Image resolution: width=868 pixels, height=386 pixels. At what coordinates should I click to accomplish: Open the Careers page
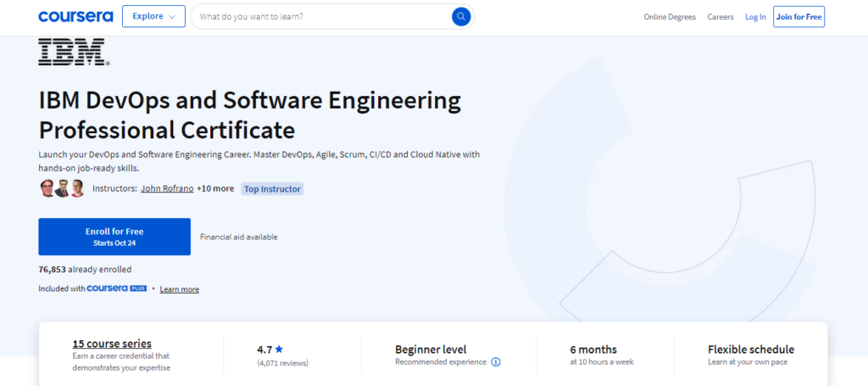pyautogui.click(x=721, y=17)
